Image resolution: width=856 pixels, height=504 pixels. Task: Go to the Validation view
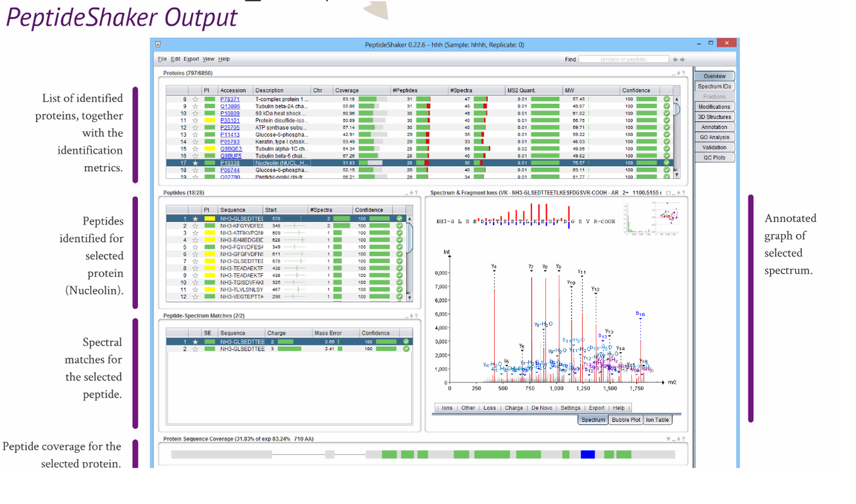click(x=714, y=147)
